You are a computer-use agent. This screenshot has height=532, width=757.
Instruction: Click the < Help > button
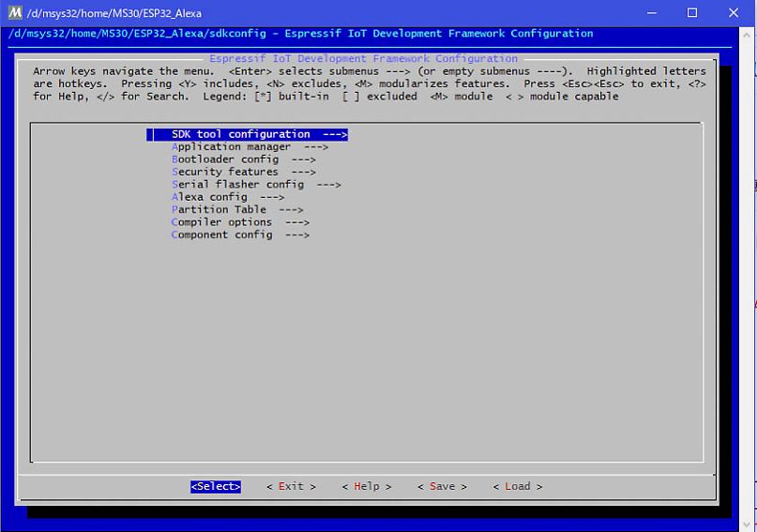tap(367, 487)
